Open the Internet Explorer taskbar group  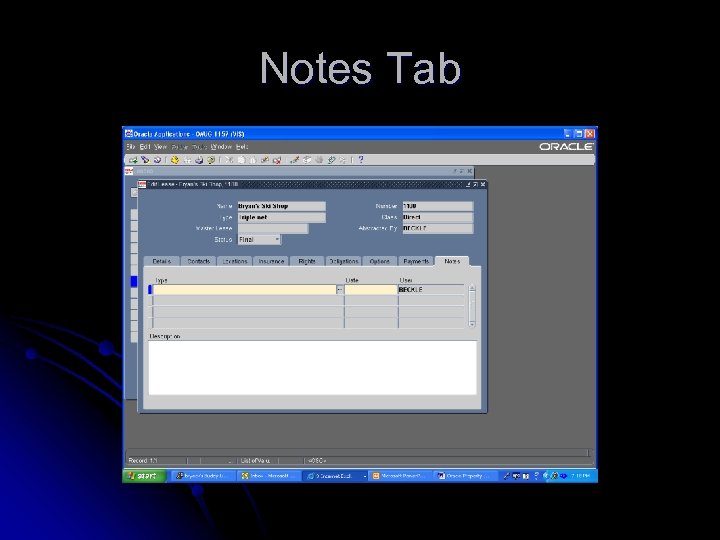[335, 476]
